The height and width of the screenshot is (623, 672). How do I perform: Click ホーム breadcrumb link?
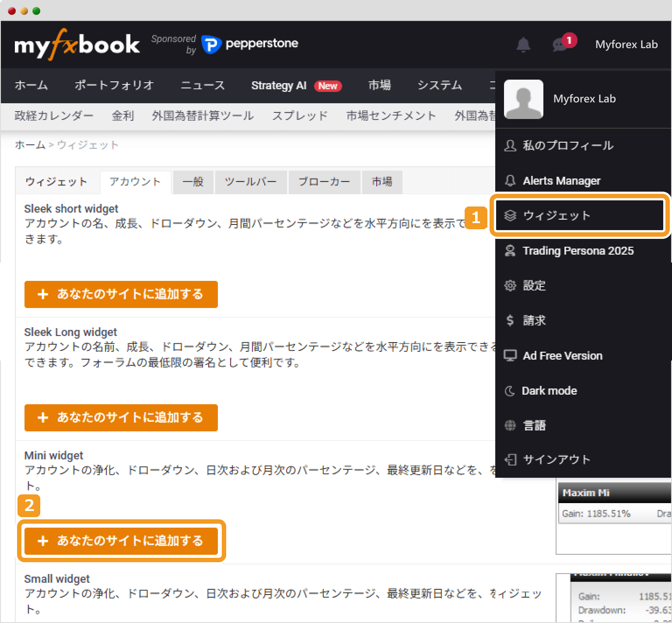pos(30,145)
